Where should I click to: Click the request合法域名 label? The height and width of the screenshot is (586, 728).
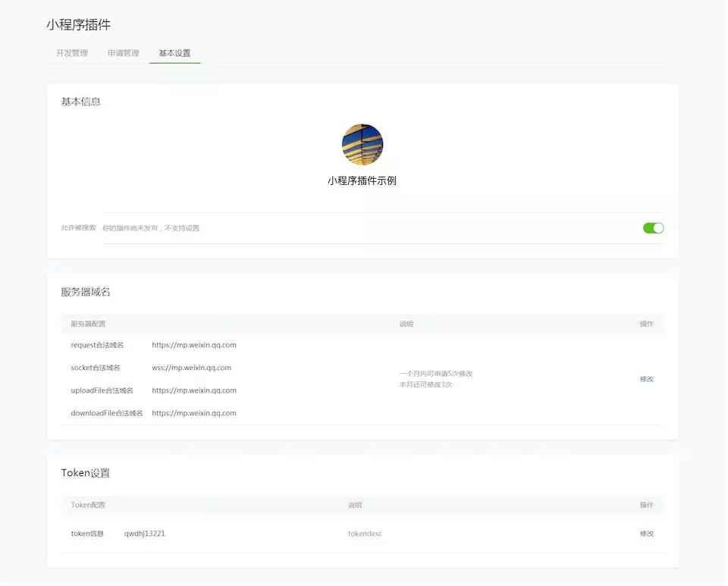point(97,345)
